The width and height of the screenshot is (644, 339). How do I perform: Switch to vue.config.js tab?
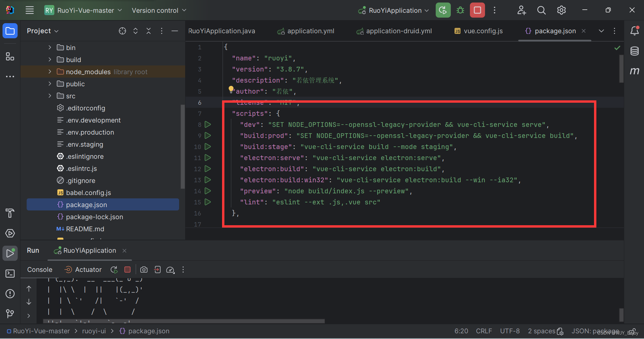coord(478,31)
